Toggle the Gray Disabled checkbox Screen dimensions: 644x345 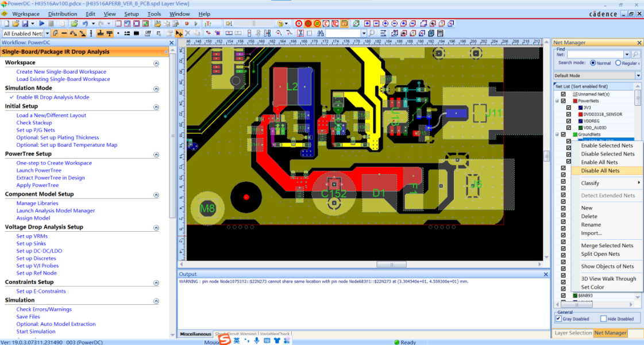558,319
